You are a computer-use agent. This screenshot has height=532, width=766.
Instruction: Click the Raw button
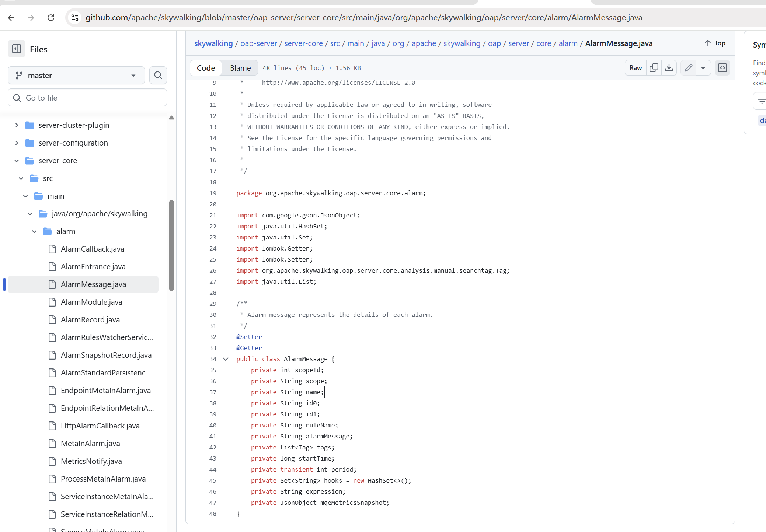click(636, 68)
